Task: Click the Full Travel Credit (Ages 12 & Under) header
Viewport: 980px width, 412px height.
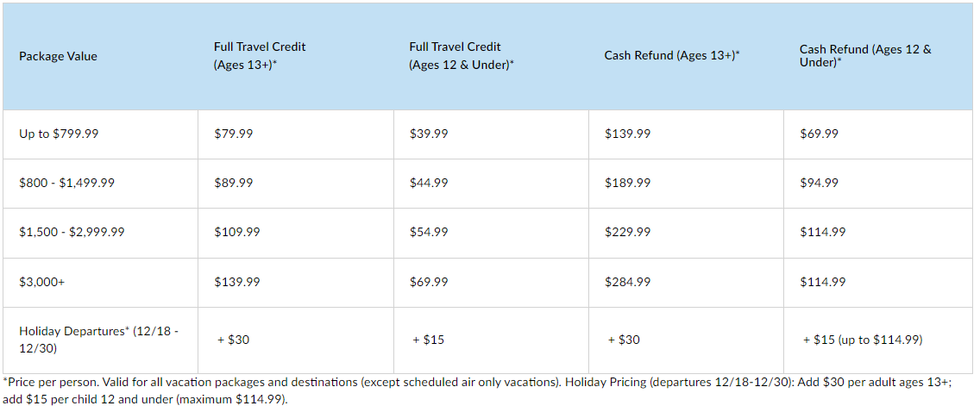Action: pyautogui.click(x=462, y=55)
